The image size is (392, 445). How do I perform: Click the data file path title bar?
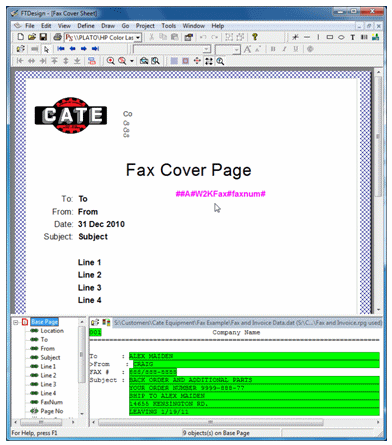pyautogui.click(x=247, y=322)
